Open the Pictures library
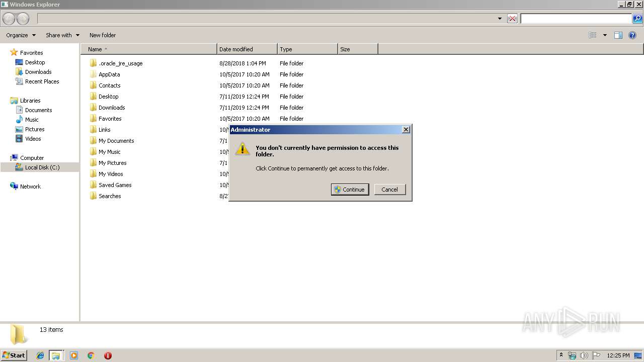The width and height of the screenshot is (644, 362). pos(35,129)
